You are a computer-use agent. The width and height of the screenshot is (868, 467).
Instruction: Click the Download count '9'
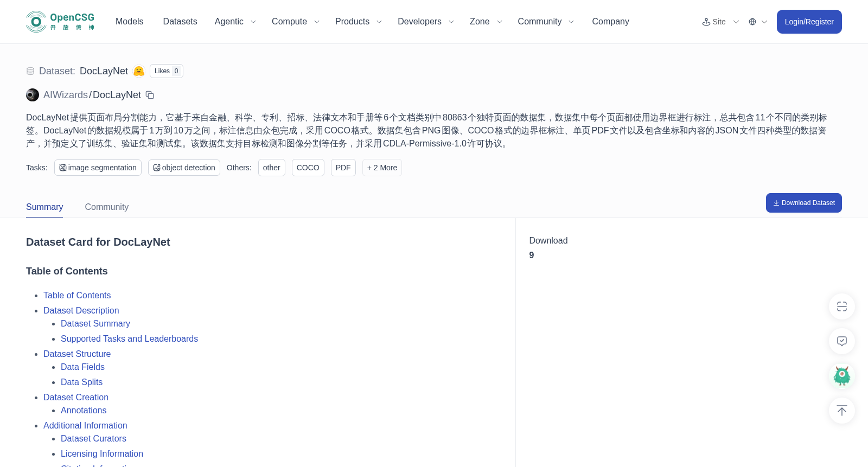(532, 255)
